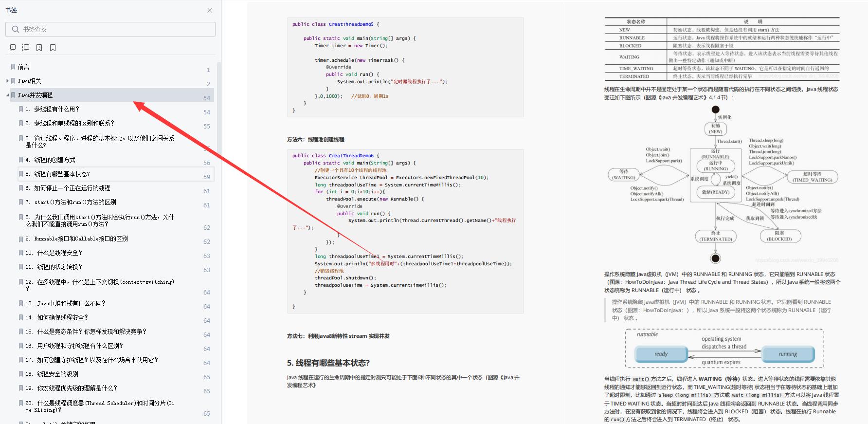Click bookmark flag icon beside 10. 什么是线程安全?
The height and width of the screenshot is (424, 868).
pos(21,253)
